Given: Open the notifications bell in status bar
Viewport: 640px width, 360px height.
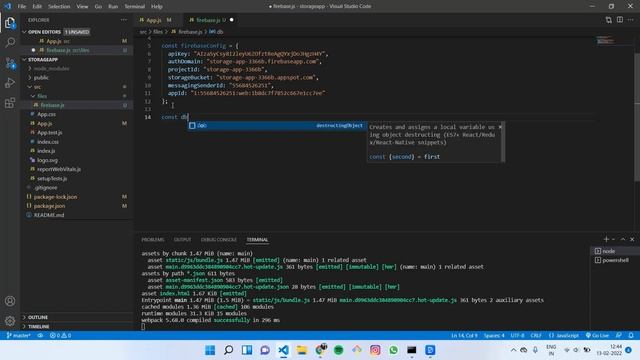Looking at the screenshot, I should [x=631, y=336].
